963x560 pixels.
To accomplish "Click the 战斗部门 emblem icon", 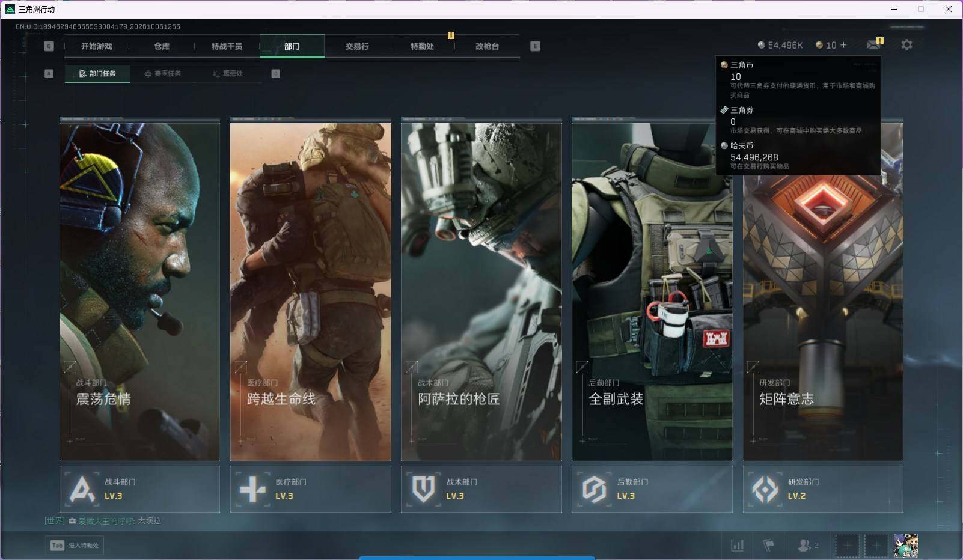I will click(x=82, y=489).
